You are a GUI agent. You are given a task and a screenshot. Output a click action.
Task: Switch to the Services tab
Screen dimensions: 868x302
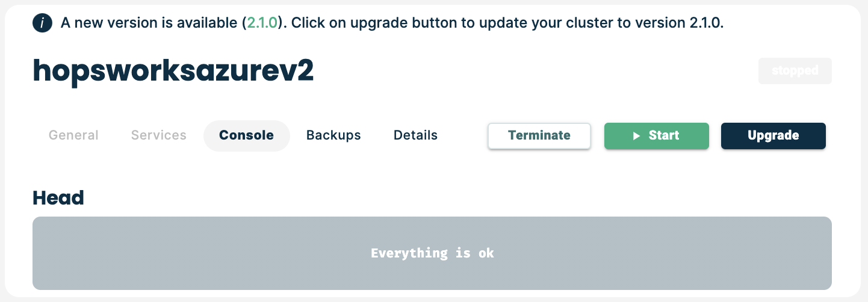[x=159, y=135]
